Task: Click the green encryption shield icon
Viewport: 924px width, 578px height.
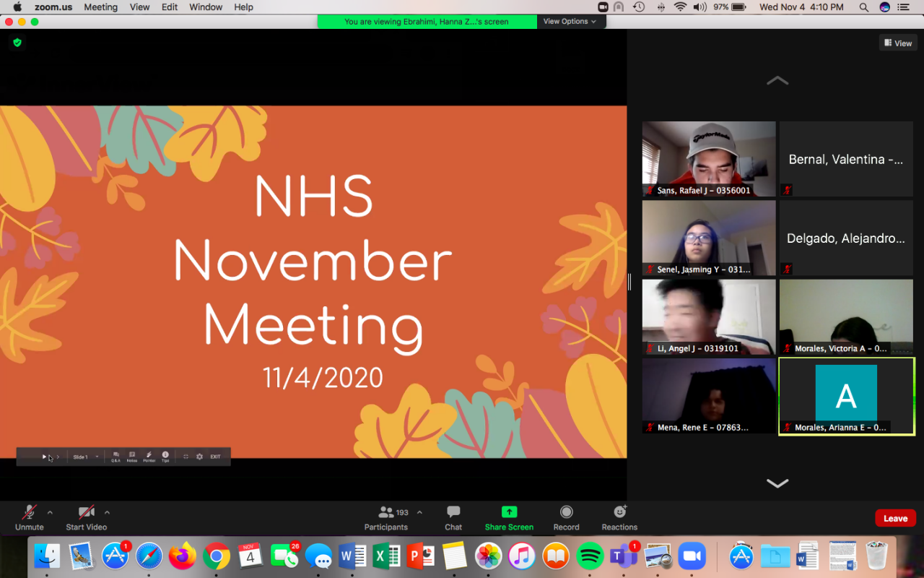Action: point(17,43)
